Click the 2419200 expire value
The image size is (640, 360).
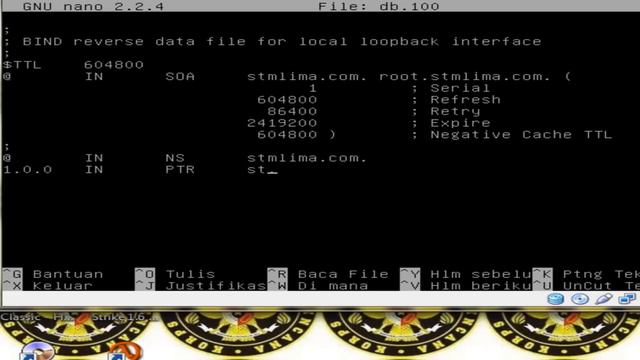[282, 123]
